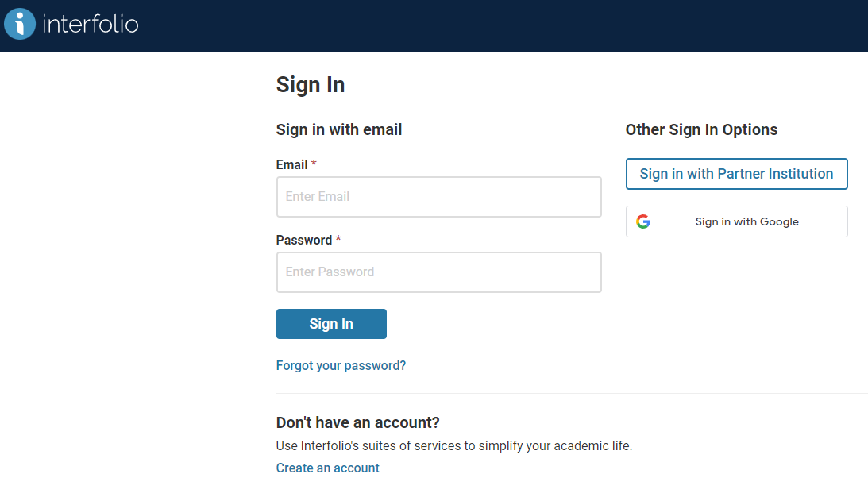Click the blue Sign In button

click(x=331, y=324)
